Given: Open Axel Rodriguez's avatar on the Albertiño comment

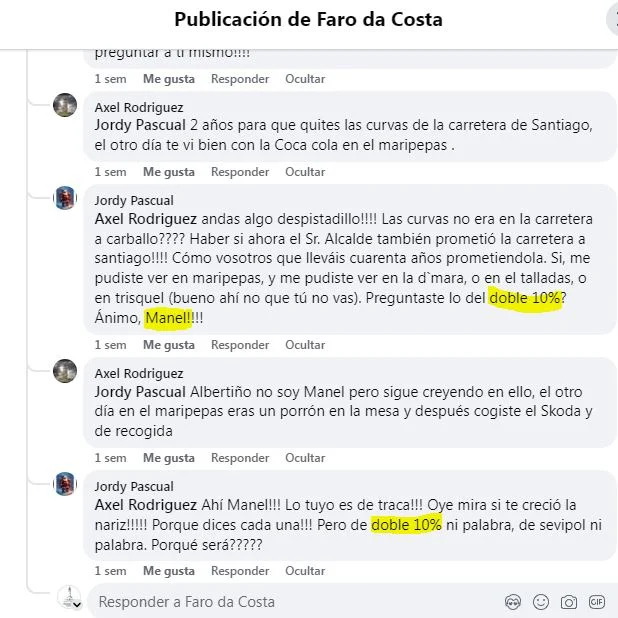Looking at the screenshot, I should click(65, 371).
